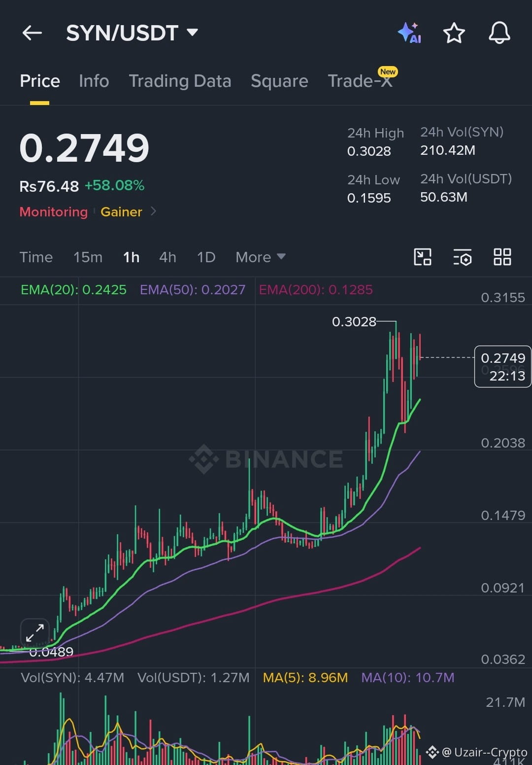Tap the current price marker with 22:13 countdown
Viewport: 532px width, 765px height.
(503, 367)
